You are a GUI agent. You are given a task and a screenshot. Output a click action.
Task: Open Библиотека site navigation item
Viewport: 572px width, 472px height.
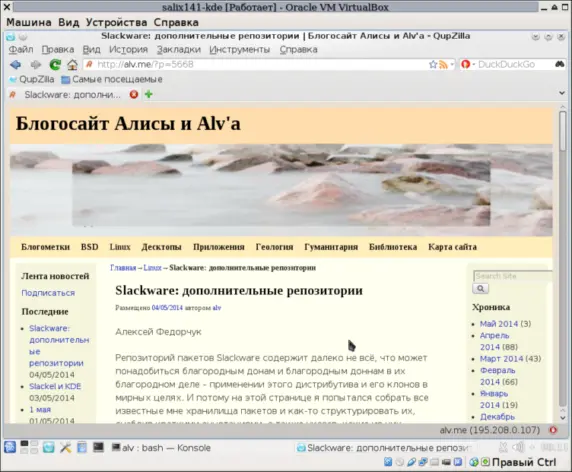point(393,247)
